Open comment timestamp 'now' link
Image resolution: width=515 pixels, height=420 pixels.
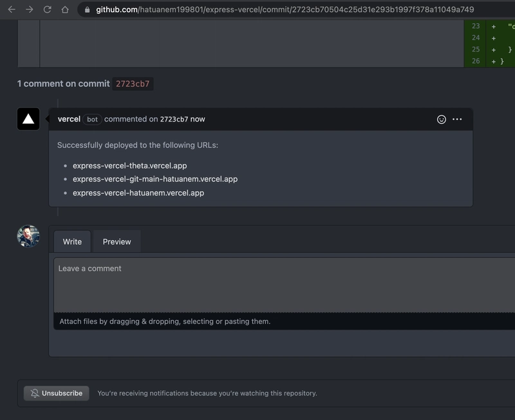pyautogui.click(x=198, y=119)
